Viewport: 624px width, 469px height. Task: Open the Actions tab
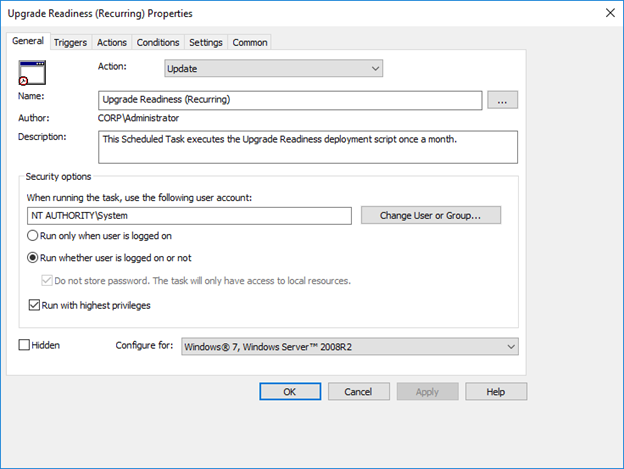112,42
